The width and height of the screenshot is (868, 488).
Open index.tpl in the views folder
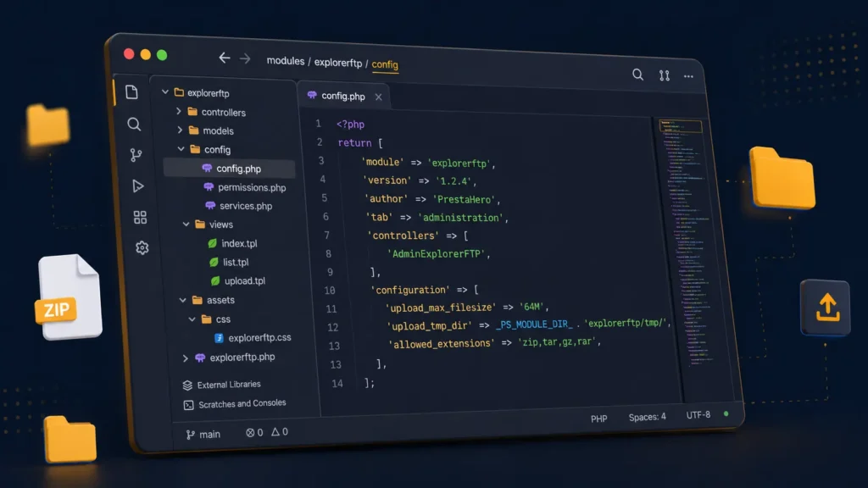click(x=239, y=243)
